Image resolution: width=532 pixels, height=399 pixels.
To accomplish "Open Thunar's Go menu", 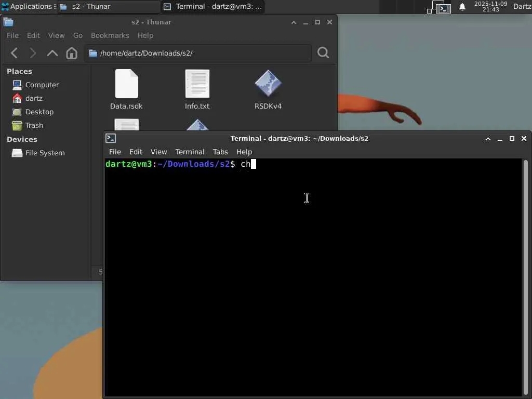I will click(x=78, y=36).
